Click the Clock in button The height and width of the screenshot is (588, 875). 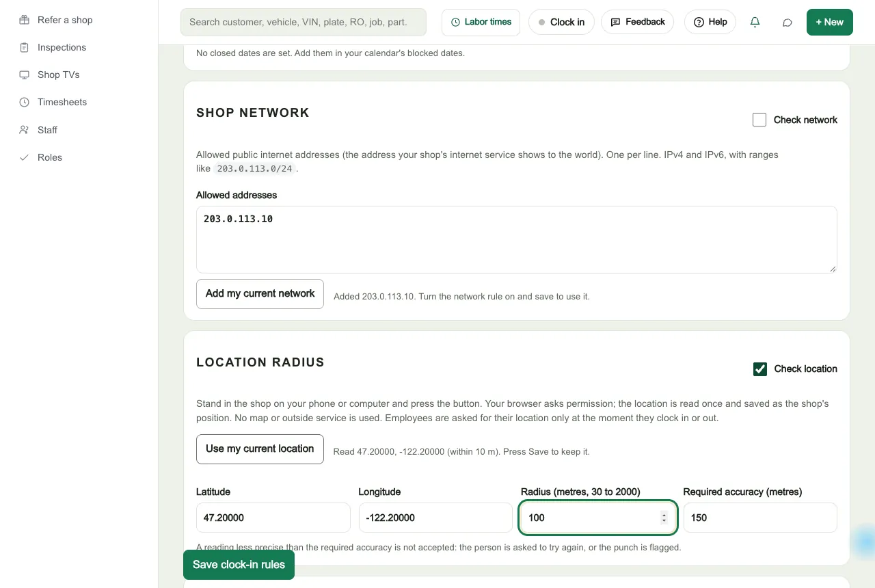[x=561, y=22]
